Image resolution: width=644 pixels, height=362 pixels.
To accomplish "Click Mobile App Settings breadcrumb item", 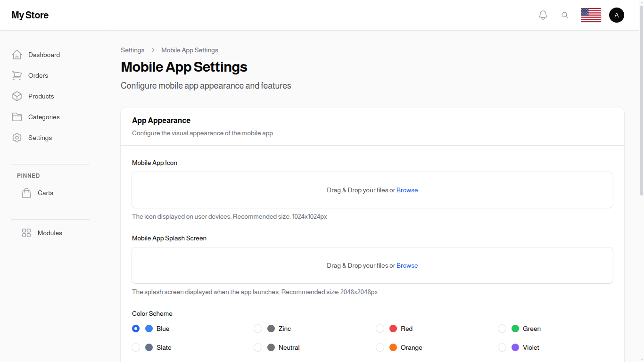I will click(x=190, y=50).
